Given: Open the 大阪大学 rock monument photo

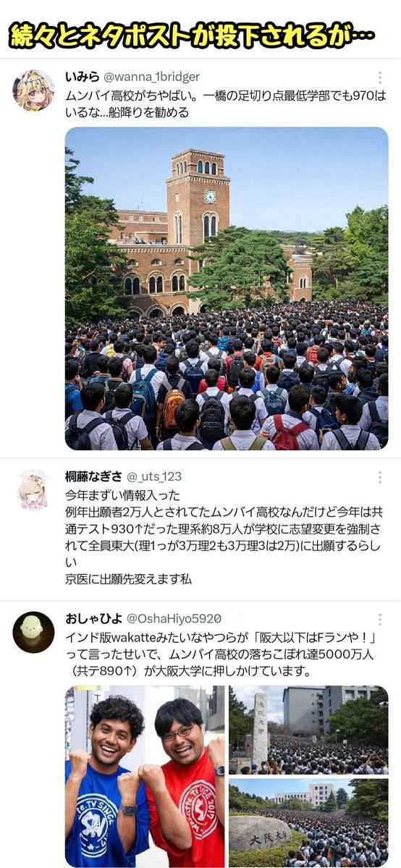Looking at the screenshot, I should 308,823.
